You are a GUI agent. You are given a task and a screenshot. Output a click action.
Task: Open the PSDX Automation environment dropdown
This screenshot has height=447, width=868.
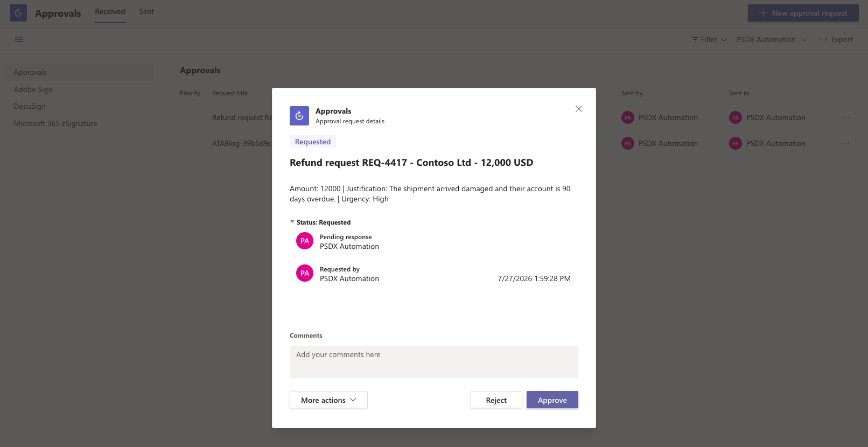[772, 39]
